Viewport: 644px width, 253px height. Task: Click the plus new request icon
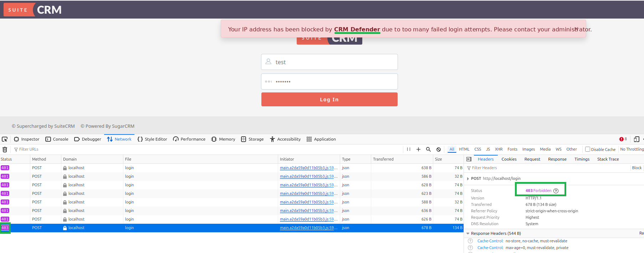point(418,150)
